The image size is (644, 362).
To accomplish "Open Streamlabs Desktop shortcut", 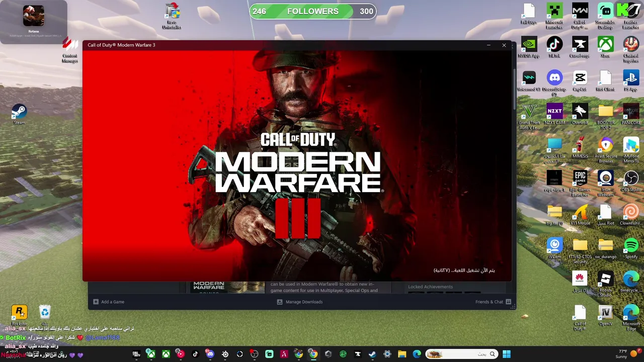I will pos(605,17).
